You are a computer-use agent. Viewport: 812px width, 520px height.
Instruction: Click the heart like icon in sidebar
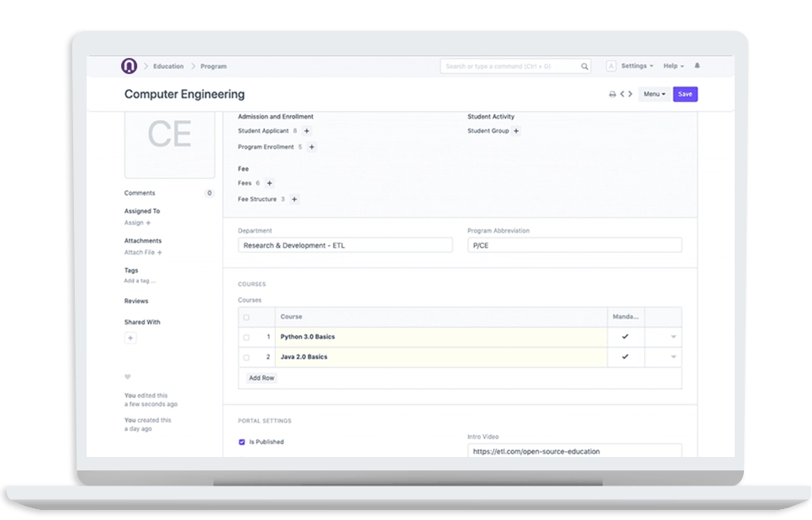pos(128,377)
